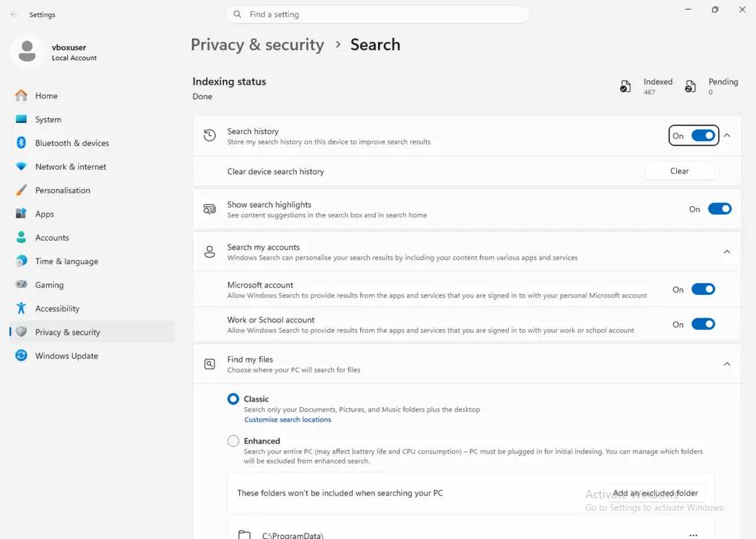Open System settings page
This screenshot has width=756, height=539.
(91, 119)
